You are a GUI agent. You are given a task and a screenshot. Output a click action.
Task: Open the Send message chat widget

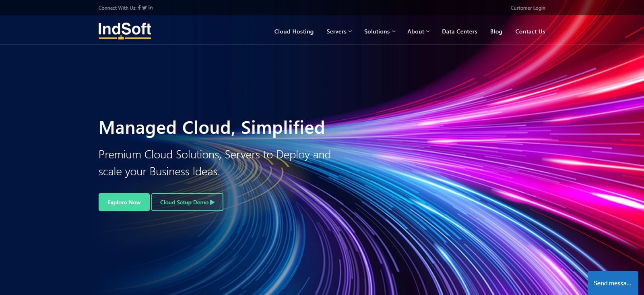point(613,283)
